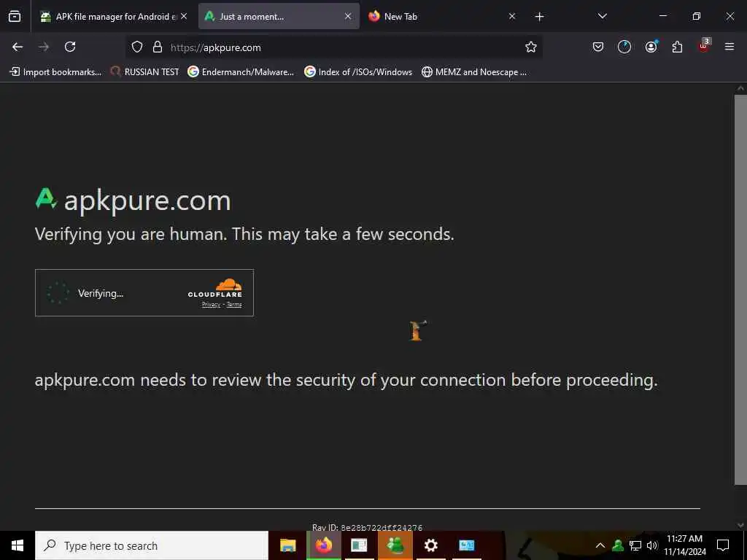747x560 pixels.
Task: Go forward one page
Action: (x=44, y=47)
